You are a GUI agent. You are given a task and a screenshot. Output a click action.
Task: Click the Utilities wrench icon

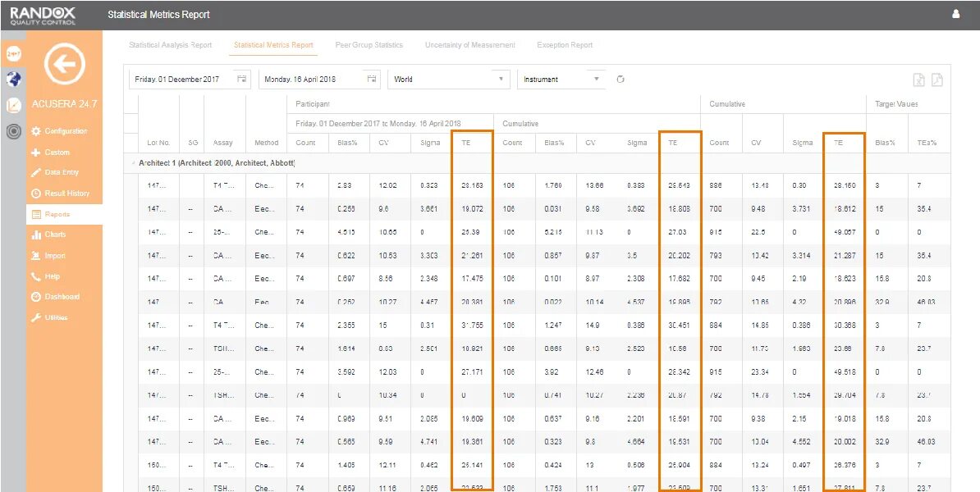(35, 318)
